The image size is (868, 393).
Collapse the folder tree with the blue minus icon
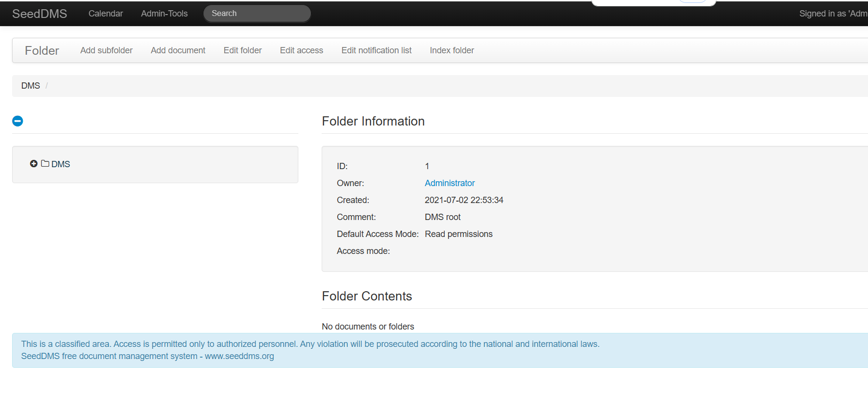(x=17, y=121)
